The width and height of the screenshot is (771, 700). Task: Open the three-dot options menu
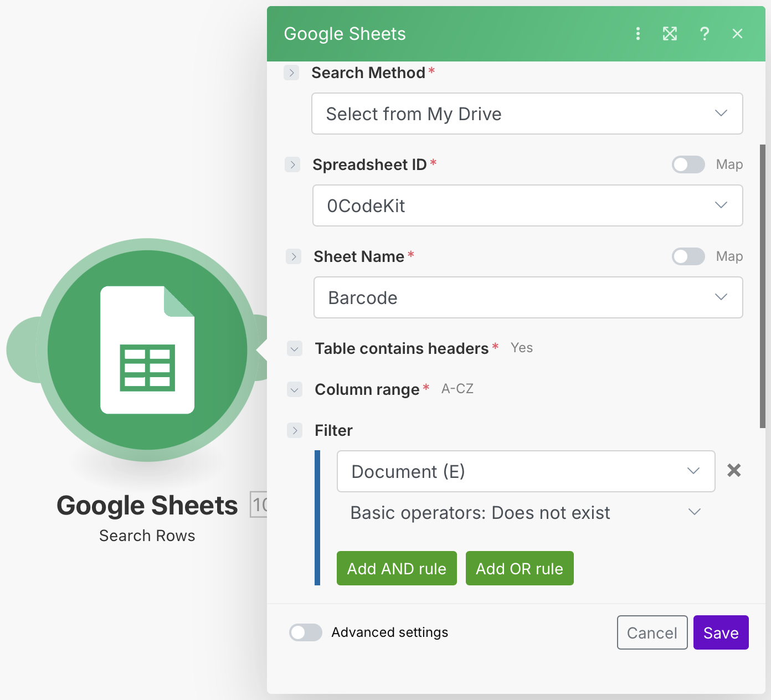638,34
